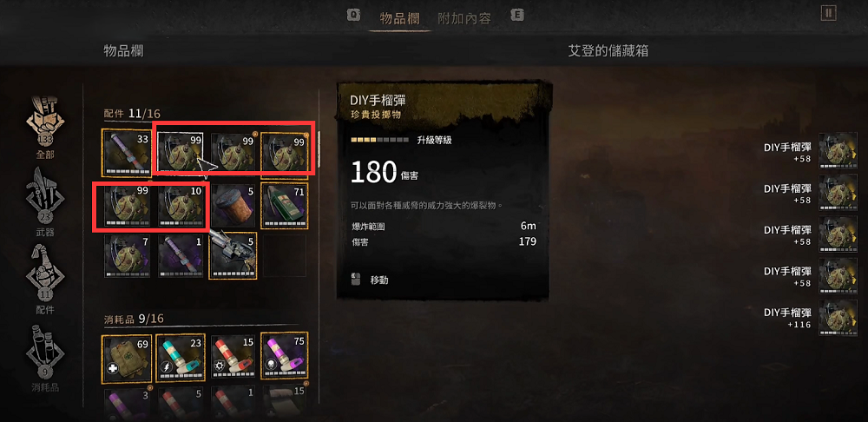Viewport: 868px width, 422px height.
Task: Select the molotov bottle stack of 71
Action: 285,206
